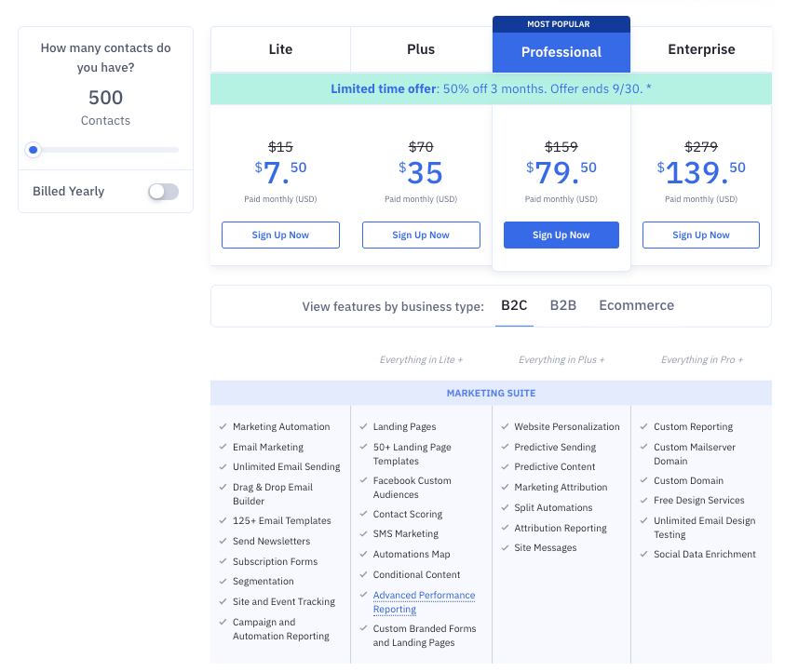Click the Everything in Pro + label
Viewport: 798px width, 672px height.
coord(702,359)
